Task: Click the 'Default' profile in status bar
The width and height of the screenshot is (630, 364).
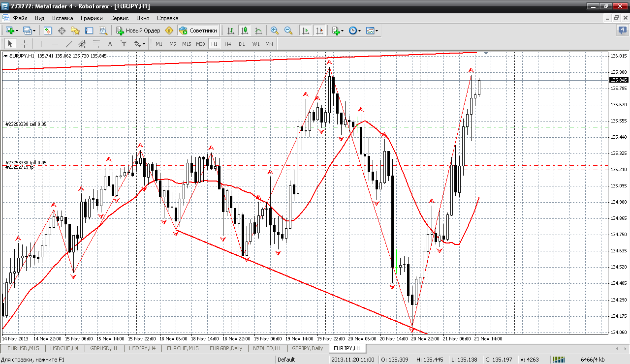Action: point(286,360)
